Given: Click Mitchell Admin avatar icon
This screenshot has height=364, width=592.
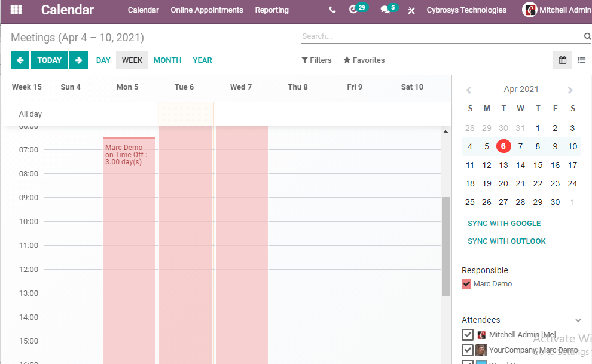Looking at the screenshot, I should 529,10.
